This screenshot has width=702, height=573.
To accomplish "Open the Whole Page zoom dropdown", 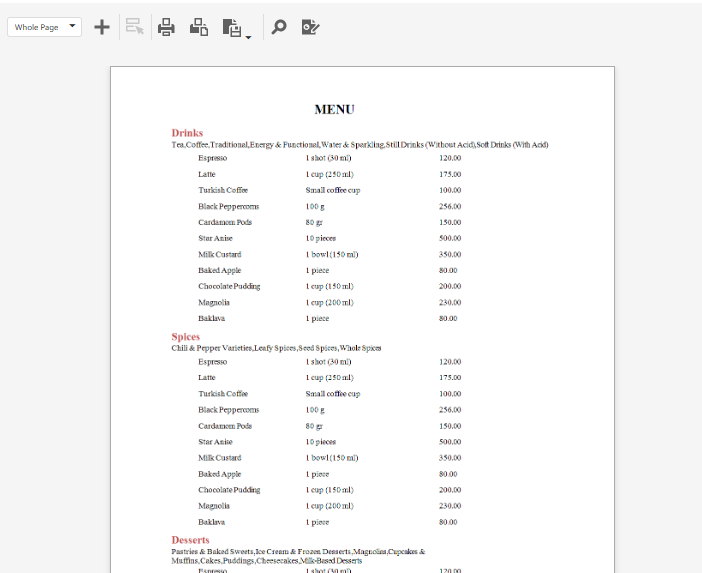I will click(x=44, y=27).
